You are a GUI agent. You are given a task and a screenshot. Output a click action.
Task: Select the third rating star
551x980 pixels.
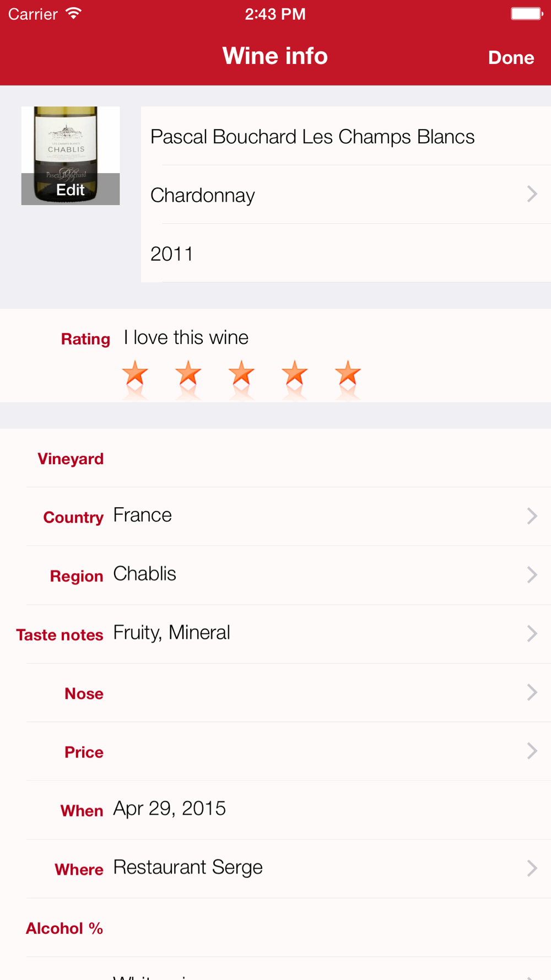click(241, 374)
